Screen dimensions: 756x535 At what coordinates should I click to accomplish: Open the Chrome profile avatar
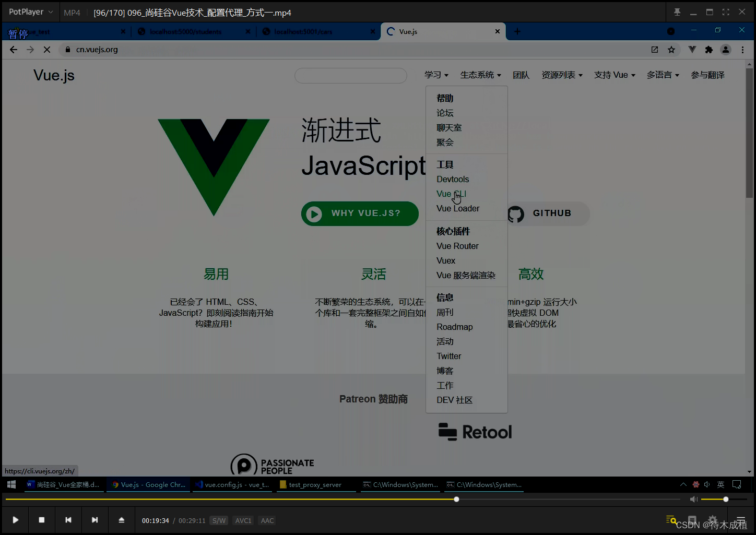click(x=726, y=50)
